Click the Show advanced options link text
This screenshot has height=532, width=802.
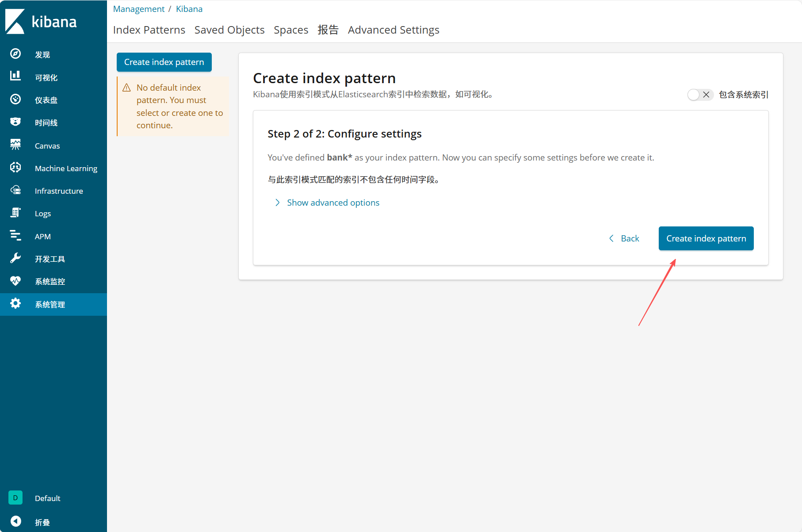333,203
